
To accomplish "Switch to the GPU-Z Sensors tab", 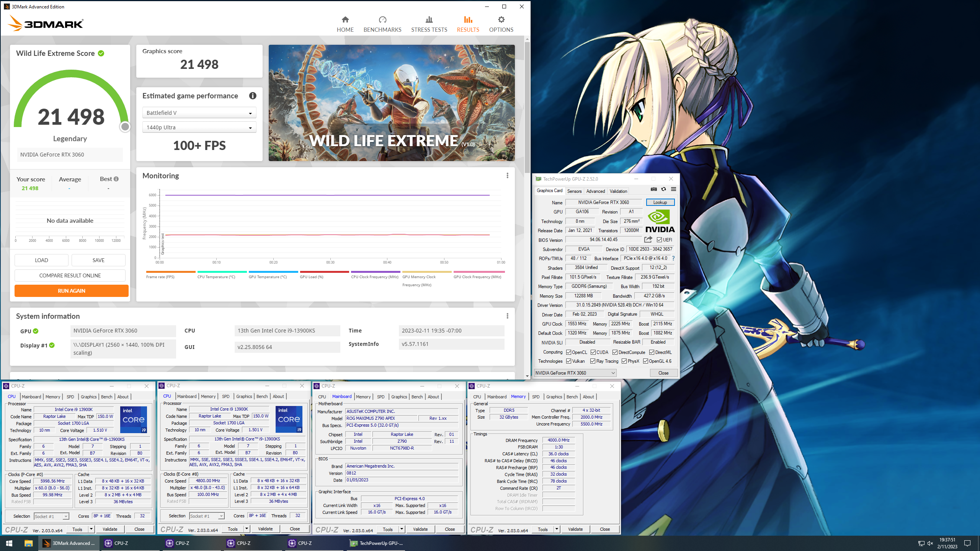I will 574,191.
